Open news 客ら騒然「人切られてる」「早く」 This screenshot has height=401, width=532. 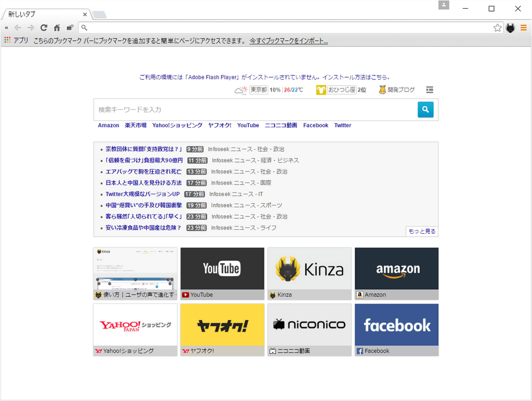pyautogui.click(x=144, y=216)
